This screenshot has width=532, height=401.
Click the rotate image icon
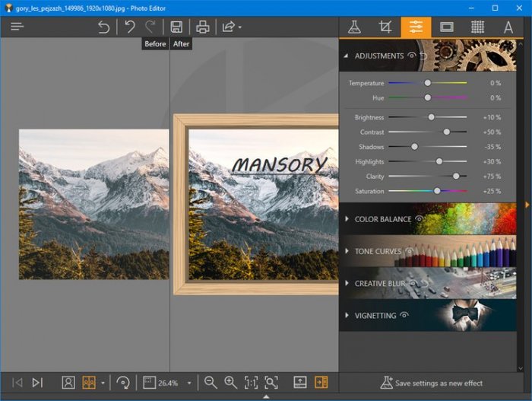(x=123, y=382)
